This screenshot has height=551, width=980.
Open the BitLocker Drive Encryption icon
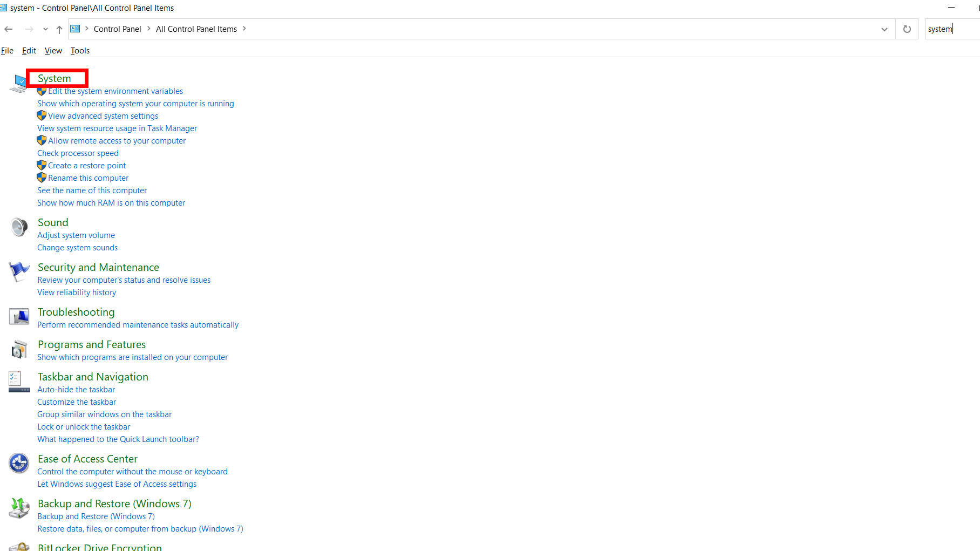click(19, 547)
